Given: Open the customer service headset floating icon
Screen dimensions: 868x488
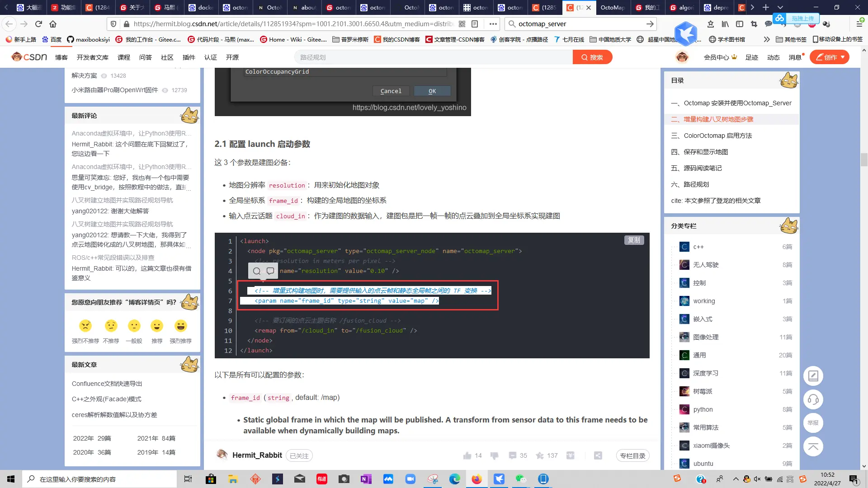Looking at the screenshot, I should pos(813,399).
